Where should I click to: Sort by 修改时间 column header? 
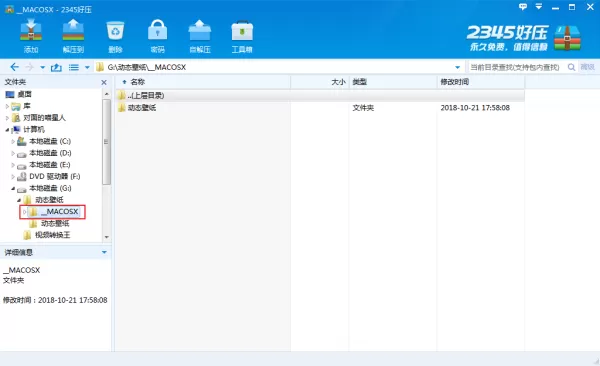(x=481, y=82)
